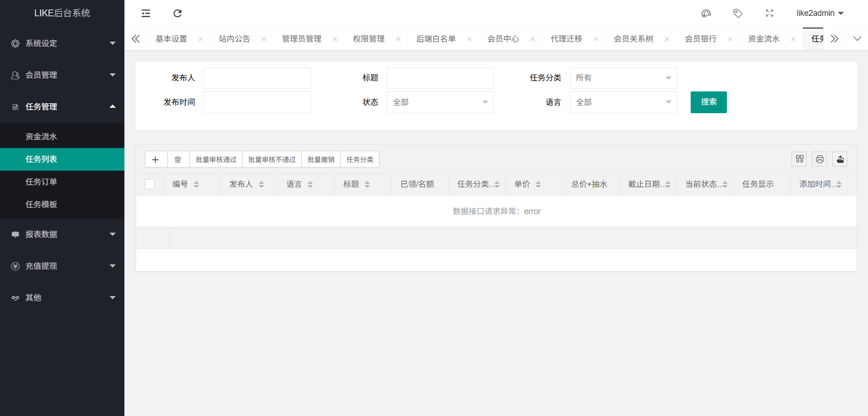Click the trash delete icon in toolbar
The width and height of the screenshot is (868, 416).
[178, 159]
